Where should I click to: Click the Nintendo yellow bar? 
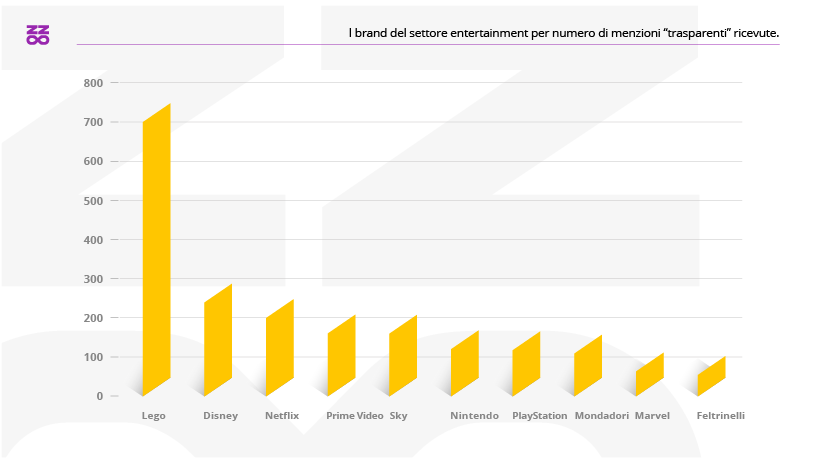464,364
